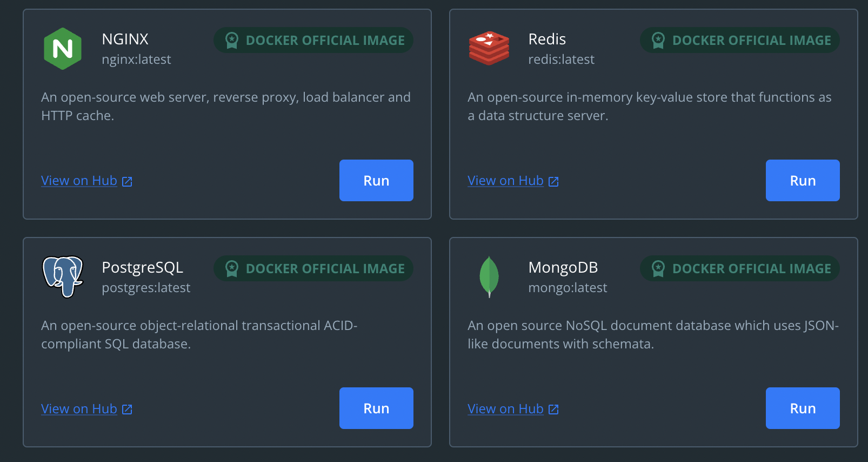Image resolution: width=868 pixels, height=462 pixels.
Task: Click the mongo:latest tag text
Action: point(567,288)
